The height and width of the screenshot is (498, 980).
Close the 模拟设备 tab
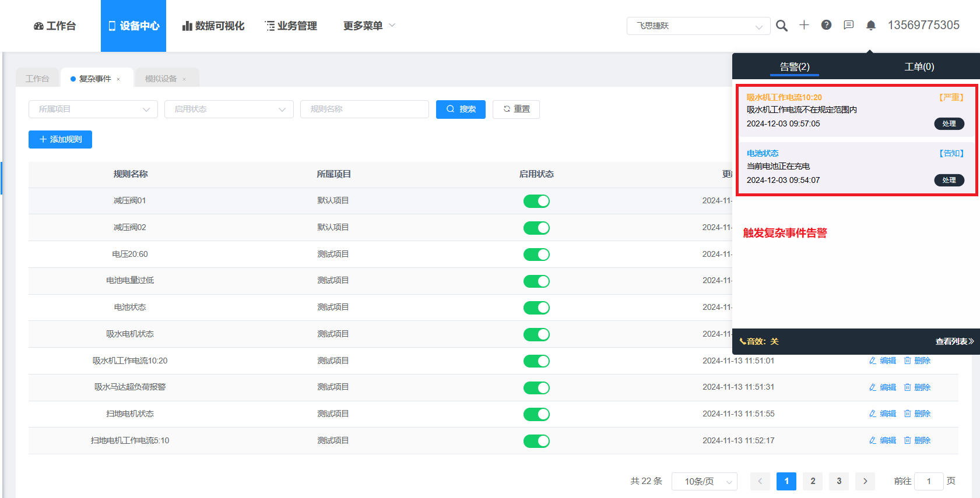click(x=184, y=79)
